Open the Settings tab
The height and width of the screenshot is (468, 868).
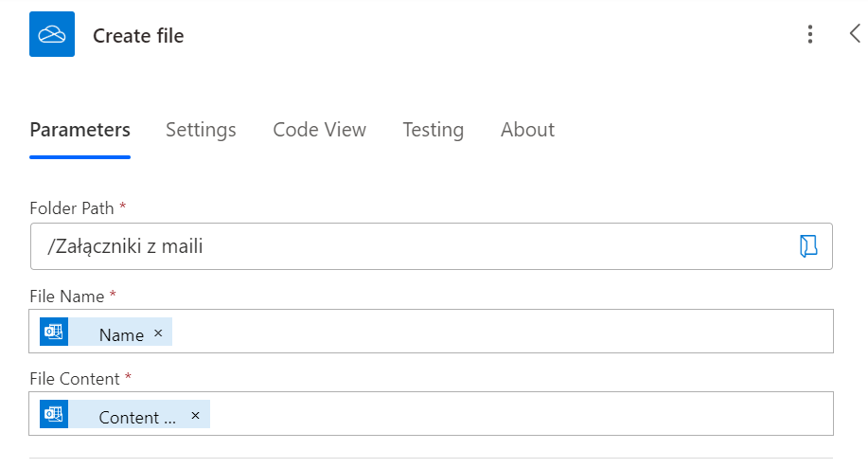click(x=201, y=130)
